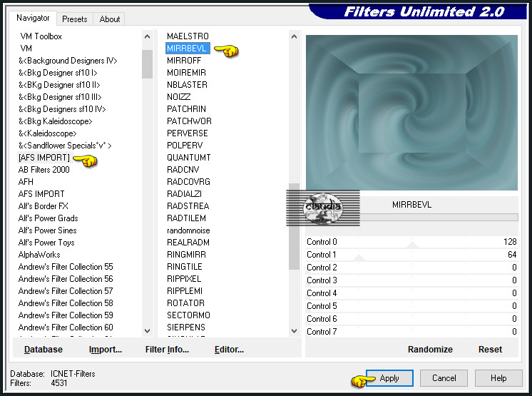This screenshot has width=532, height=396.
Task: Open the Import... option
Action: click(x=106, y=350)
